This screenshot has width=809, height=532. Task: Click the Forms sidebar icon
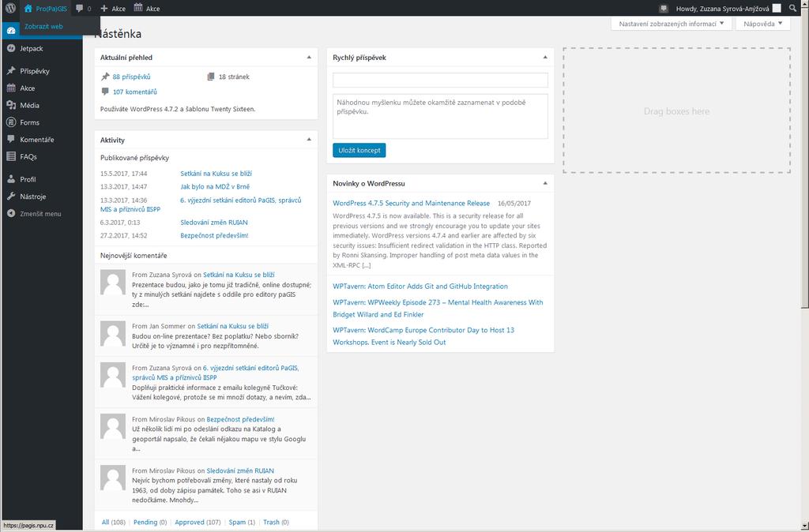11,122
